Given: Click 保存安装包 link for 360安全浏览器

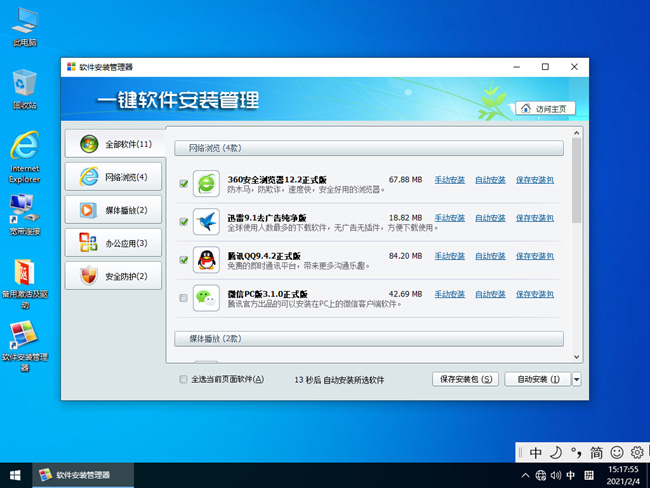Looking at the screenshot, I should pos(535,180).
